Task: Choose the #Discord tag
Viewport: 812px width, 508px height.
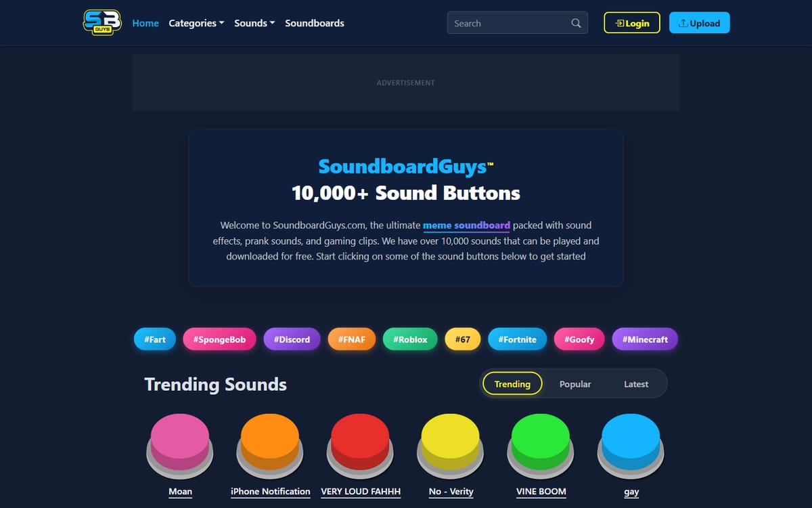Action: [292, 339]
